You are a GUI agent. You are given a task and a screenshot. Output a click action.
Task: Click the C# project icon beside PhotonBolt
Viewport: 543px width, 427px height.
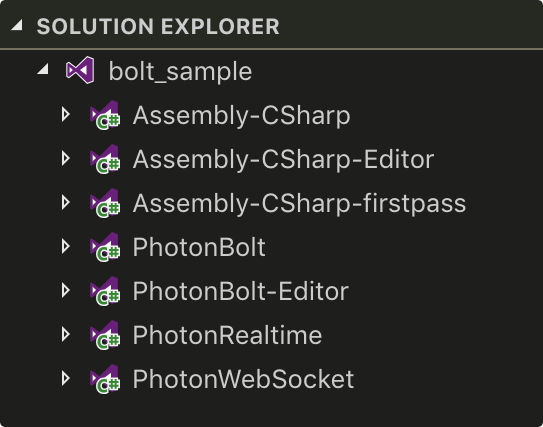pyautogui.click(x=105, y=247)
